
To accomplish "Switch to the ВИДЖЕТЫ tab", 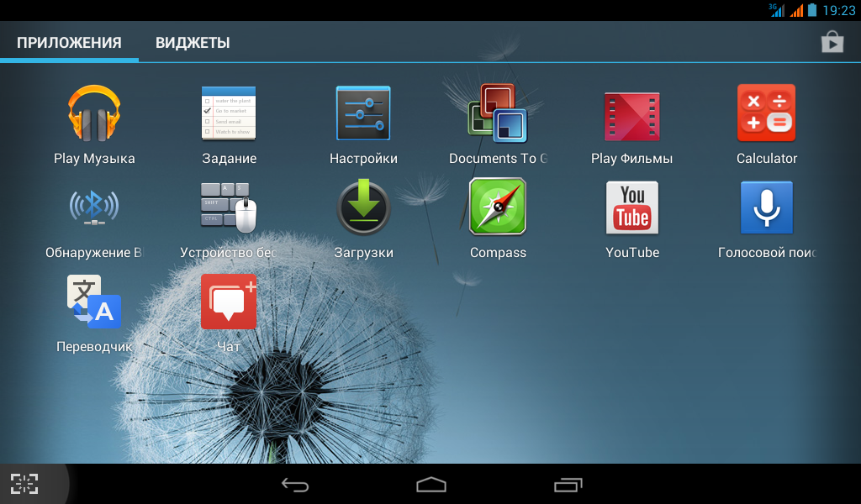I will pyautogui.click(x=193, y=43).
